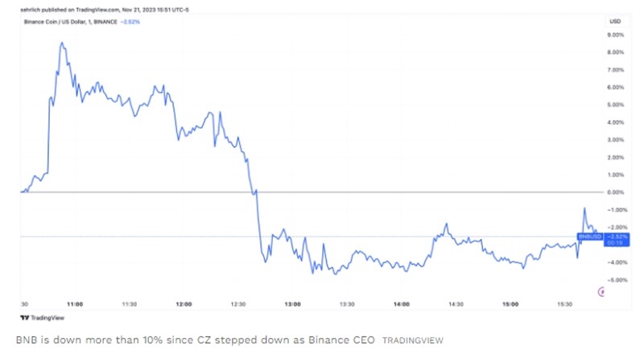Click the BNBUSD price label tag
Image resolution: width=644 pixels, height=354 pixels.
coord(589,237)
